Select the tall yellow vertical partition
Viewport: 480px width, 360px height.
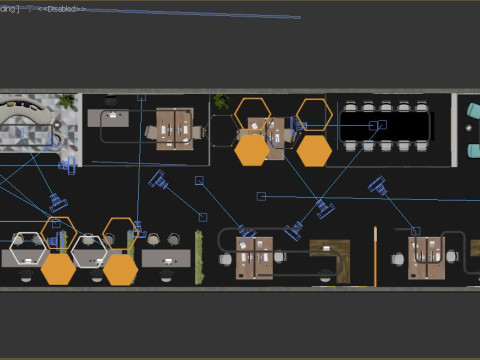tap(375, 256)
